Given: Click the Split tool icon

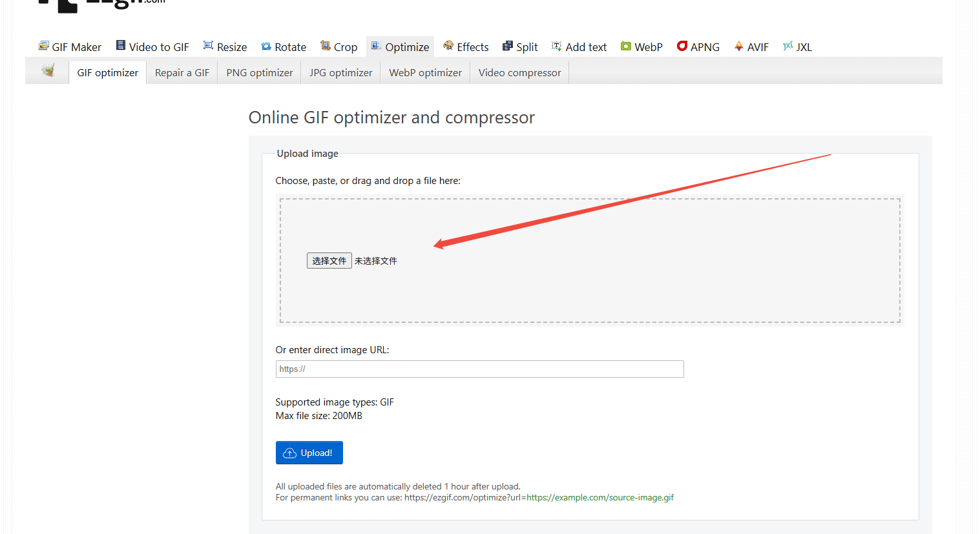Looking at the screenshot, I should click(508, 46).
